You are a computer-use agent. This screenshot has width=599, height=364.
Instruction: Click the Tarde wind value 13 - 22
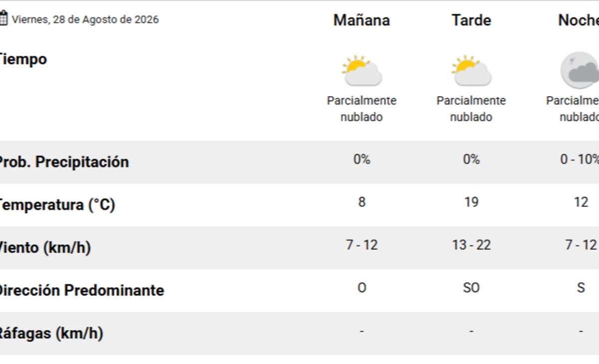point(471,245)
